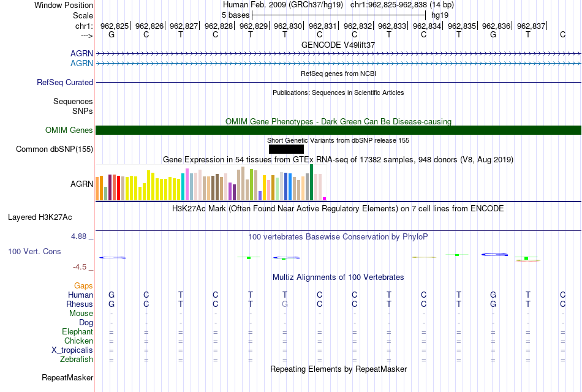Click 'Short Genetic Variants from dbSNP release 155'
582x392 pixels.
tap(338, 140)
